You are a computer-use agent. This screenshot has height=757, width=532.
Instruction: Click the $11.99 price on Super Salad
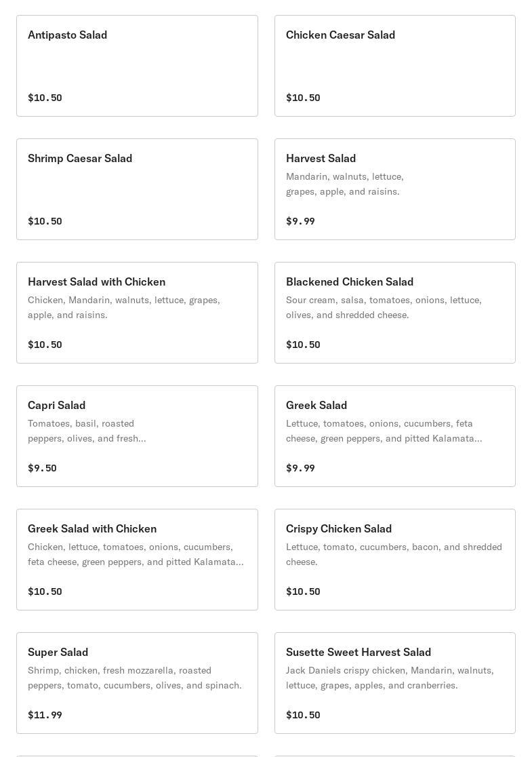(45, 715)
